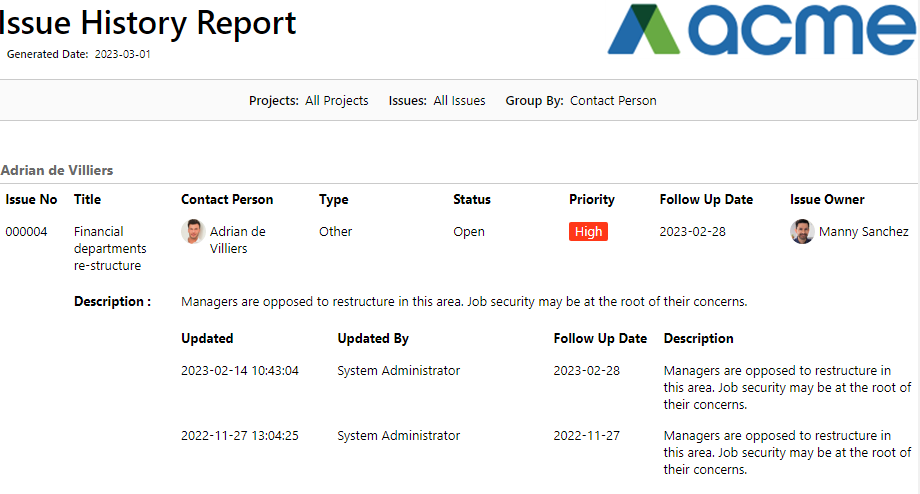
Task: Click the Acme logo
Action: click(762, 29)
